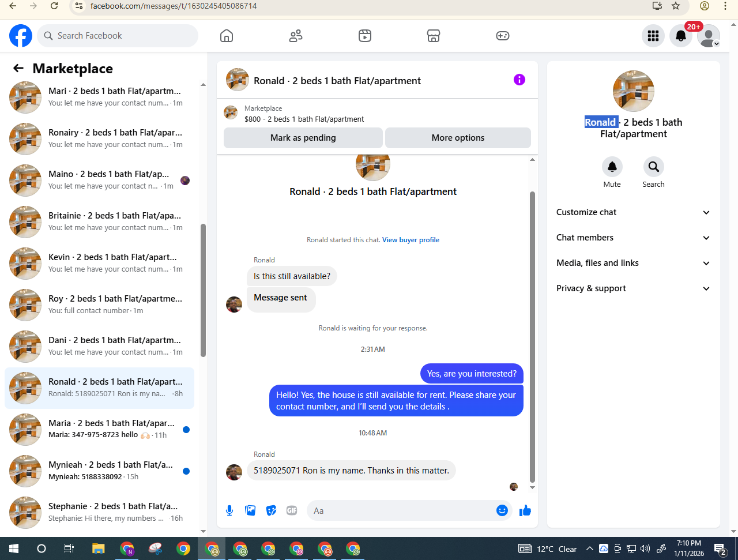Send a voice clip microphone icon

click(229, 510)
